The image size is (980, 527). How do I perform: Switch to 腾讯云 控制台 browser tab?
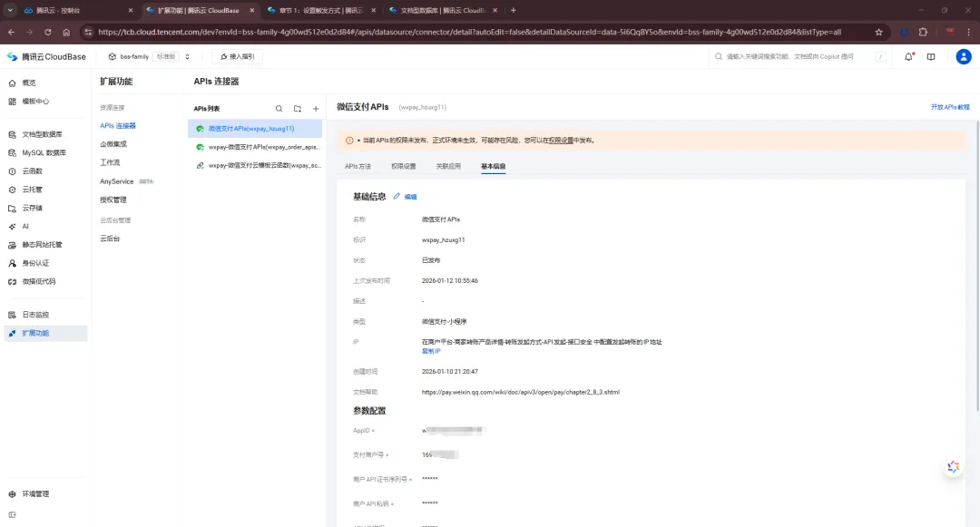click(x=77, y=11)
